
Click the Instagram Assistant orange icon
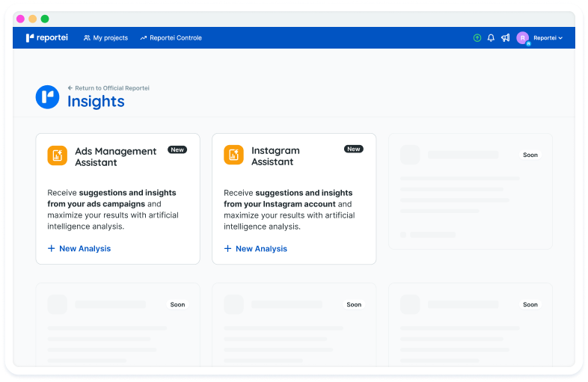[x=233, y=155]
